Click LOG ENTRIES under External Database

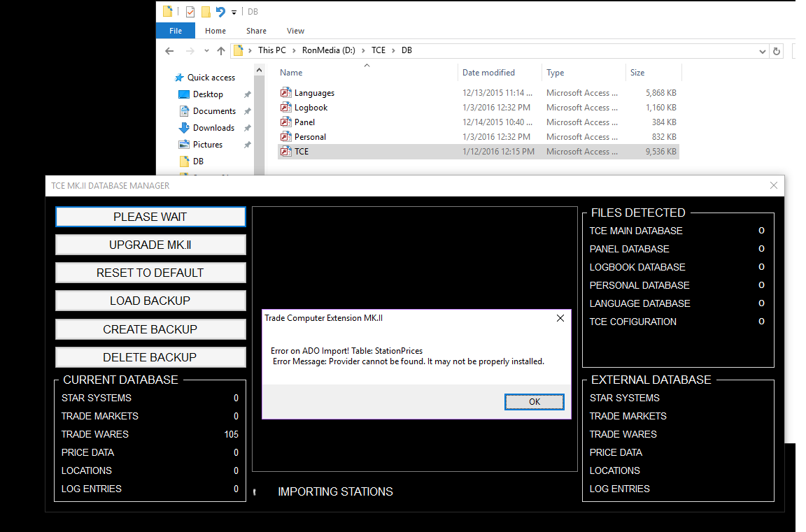click(619, 489)
